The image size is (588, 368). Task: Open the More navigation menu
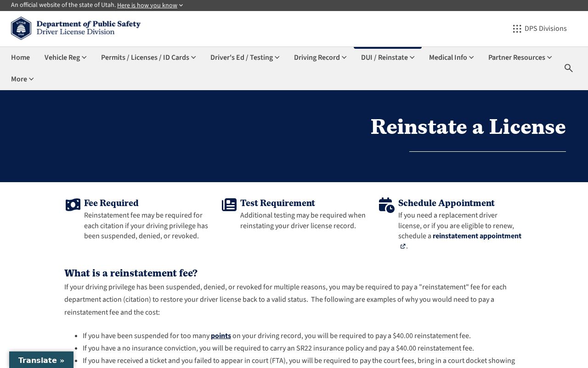(23, 79)
